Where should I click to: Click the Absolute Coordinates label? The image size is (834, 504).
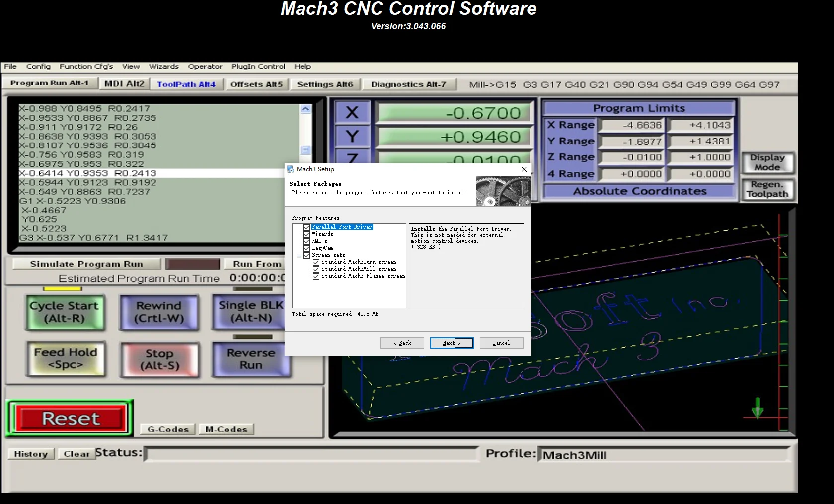tap(639, 191)
